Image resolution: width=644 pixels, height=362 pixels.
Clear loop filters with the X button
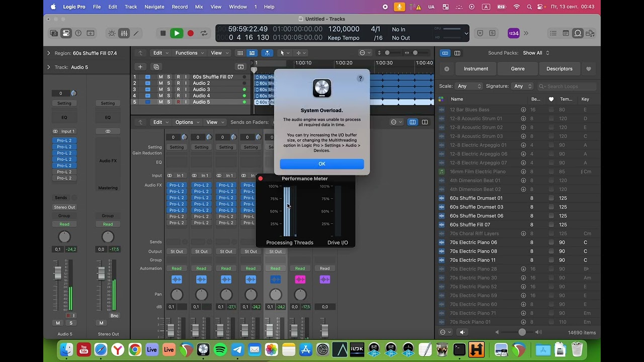click(x=447, y=69)
